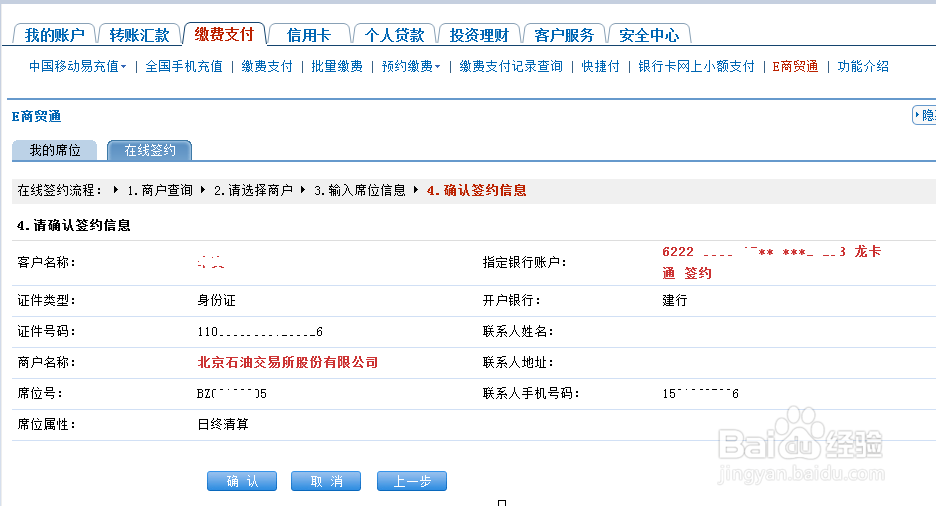Select the 在线签约 sub-tab
The width and height of the screenshot is (936, 506).
(x=149, y=150)
